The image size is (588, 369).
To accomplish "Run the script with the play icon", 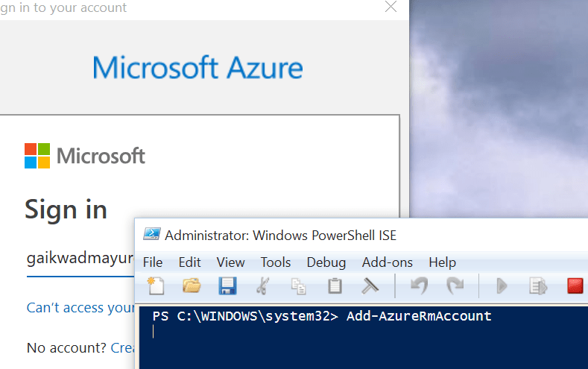I will pyautogui.click(x=502, y=286).
